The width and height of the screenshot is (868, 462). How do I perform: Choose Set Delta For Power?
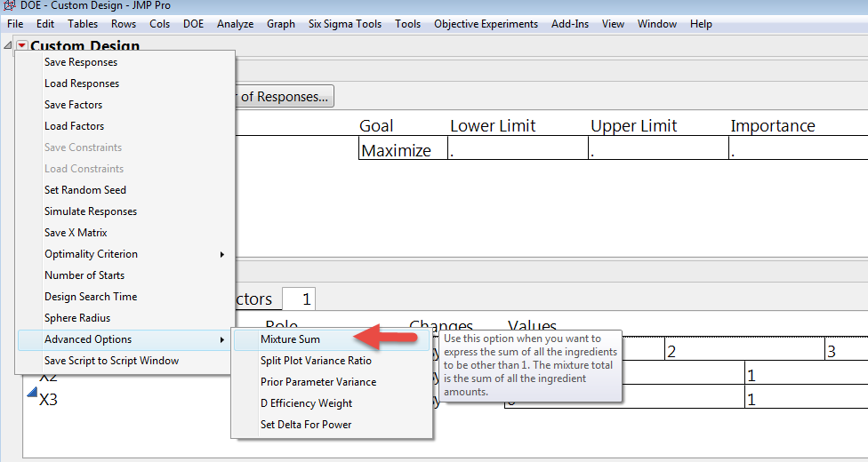tap(332, 425)
